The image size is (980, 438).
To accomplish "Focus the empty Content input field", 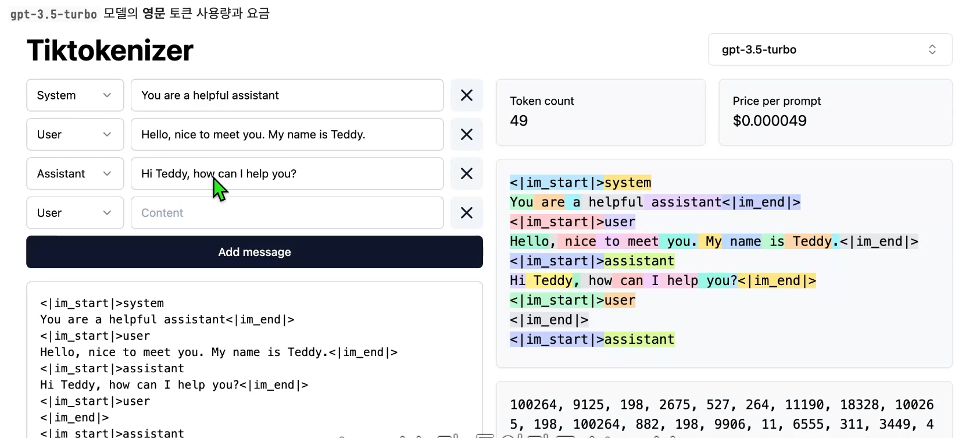I will (287, 213).
